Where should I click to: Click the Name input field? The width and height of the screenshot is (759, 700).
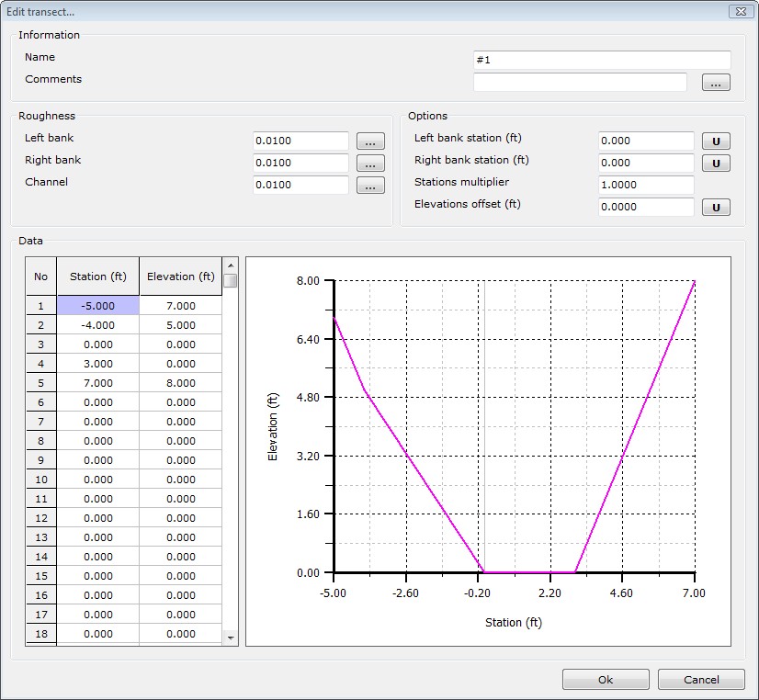point(601,60)
